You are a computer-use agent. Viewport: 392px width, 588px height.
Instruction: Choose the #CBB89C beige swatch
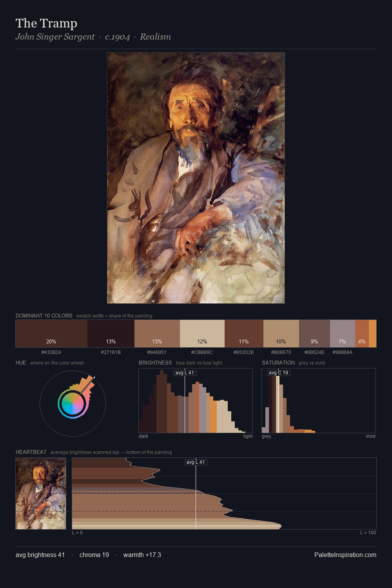coord(202,334)
